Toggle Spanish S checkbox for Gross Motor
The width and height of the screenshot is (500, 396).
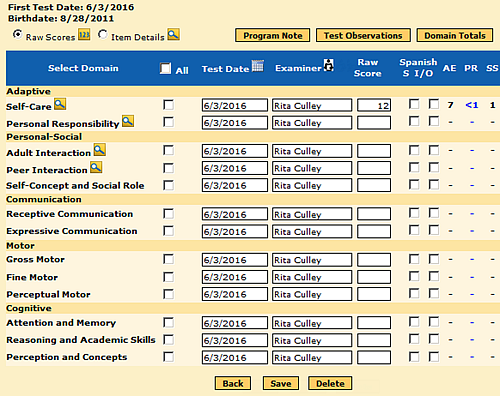coord(414,259)
